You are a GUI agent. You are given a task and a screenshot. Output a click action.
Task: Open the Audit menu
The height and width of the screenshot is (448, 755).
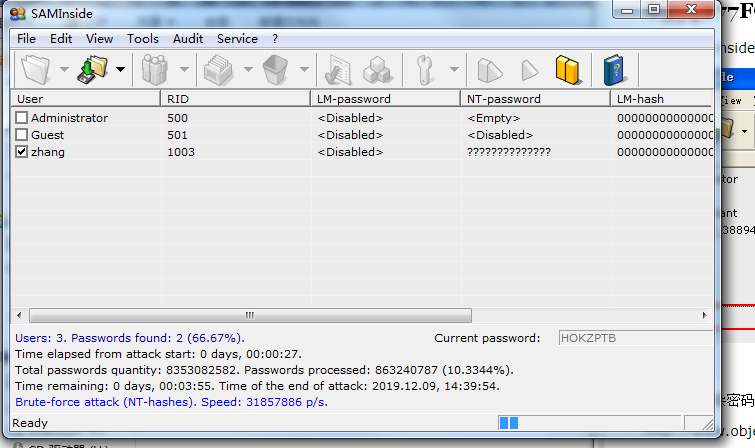click(188, 39)
